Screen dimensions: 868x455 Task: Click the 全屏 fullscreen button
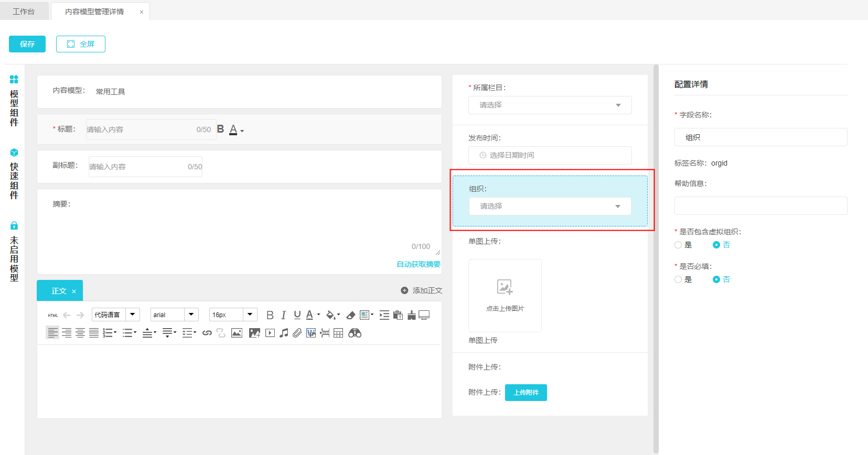[x=81, y=44]
